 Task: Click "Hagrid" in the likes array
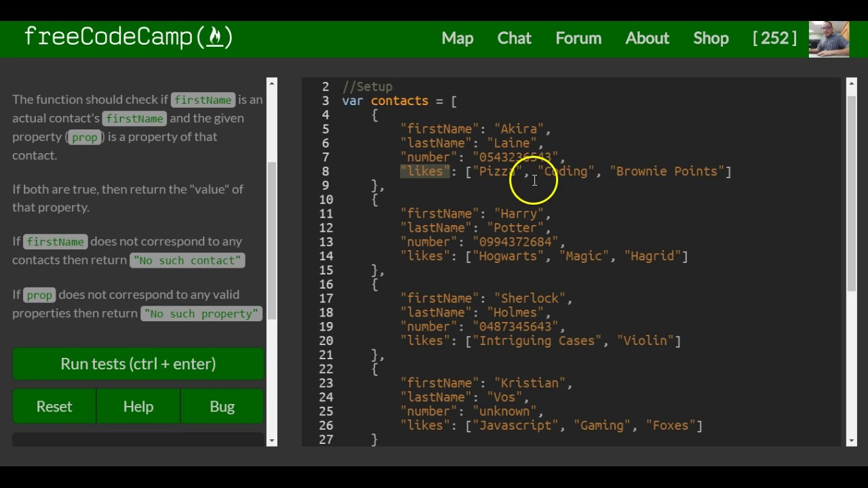[x=652, y=256]
